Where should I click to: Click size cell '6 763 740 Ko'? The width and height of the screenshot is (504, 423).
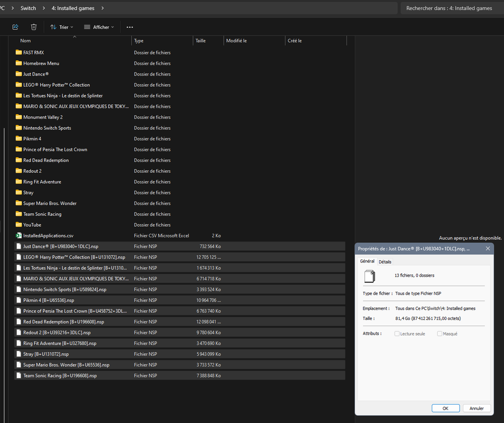pyautogui.click(x=209, y=311)
